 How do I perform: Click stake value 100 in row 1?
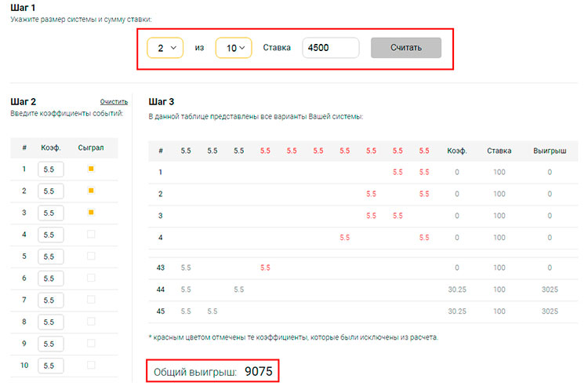pos(499,172)
